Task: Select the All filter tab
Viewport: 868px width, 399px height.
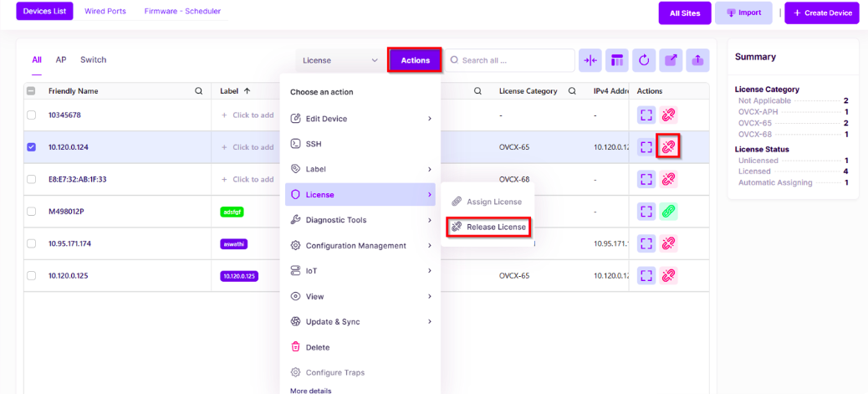Action: (x=37, y=59)
